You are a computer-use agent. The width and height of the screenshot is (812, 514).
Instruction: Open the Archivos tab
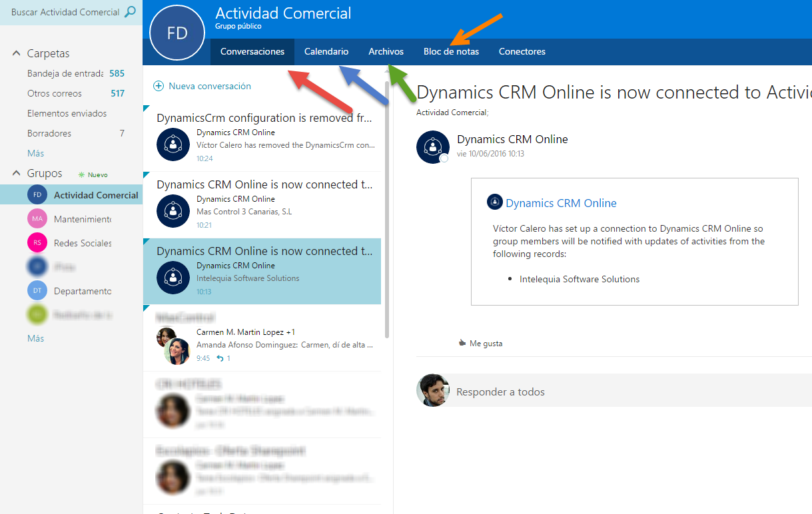point(386,51)
